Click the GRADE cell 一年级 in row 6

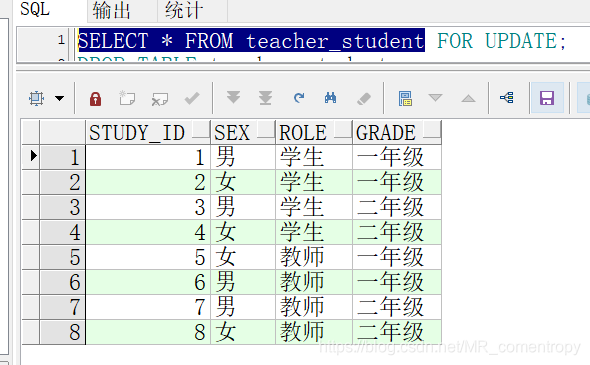pos(397,282)
